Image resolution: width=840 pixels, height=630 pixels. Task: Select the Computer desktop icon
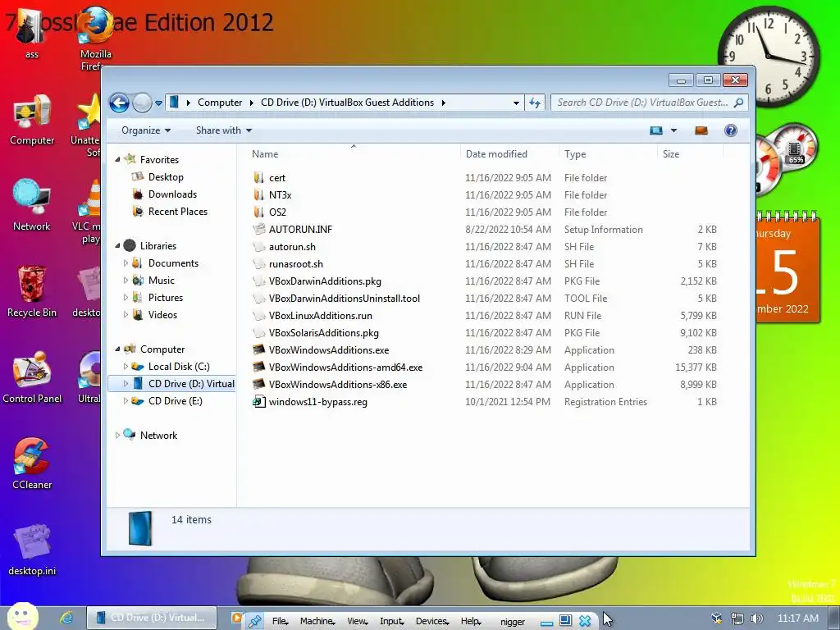[32, 120]
